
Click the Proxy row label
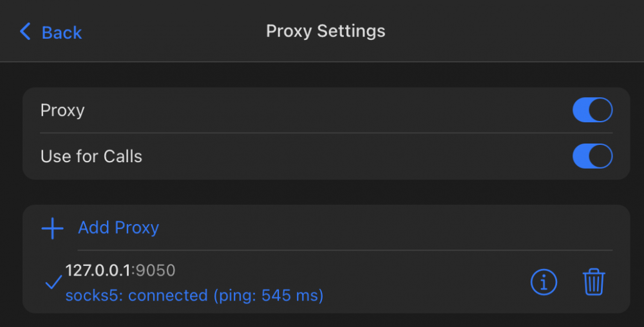pos(62,110)
